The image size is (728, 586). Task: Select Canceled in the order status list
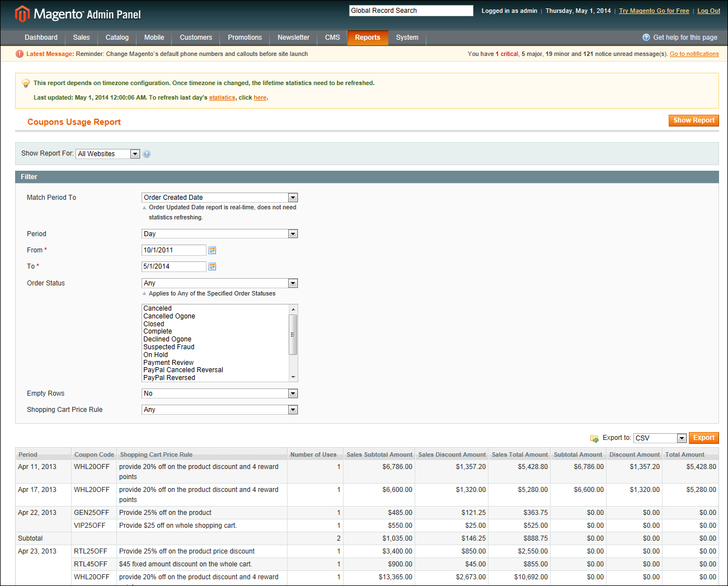(x=157, y=308)
